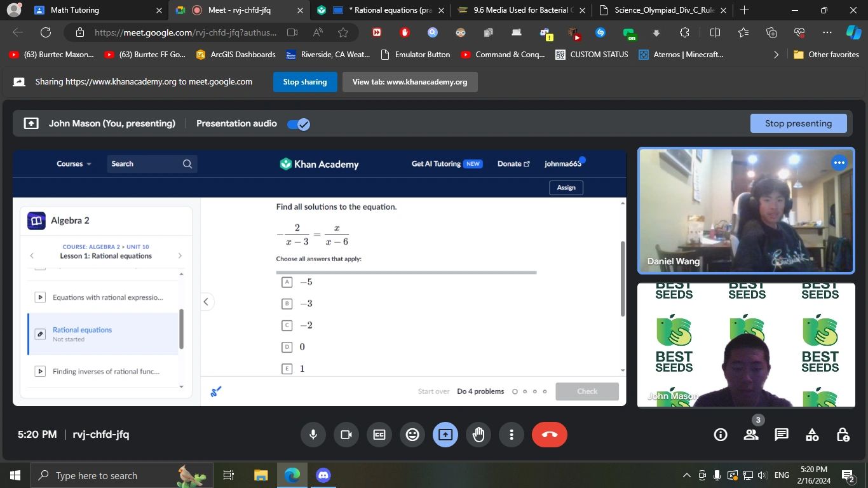Viewport: 868px width, 488px height.
Task: Collapse the exercise sidebar with the chevron
Action: pos(206,301)
